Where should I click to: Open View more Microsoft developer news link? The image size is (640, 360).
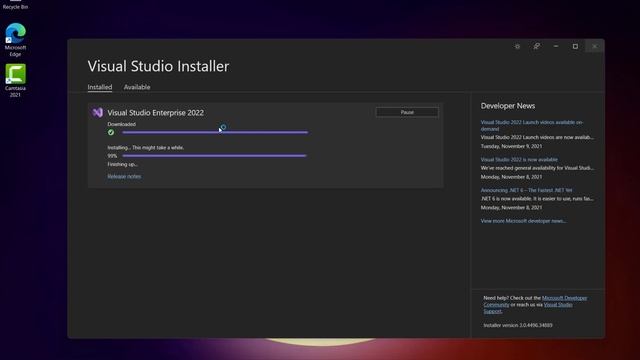(x=523, y=221)
